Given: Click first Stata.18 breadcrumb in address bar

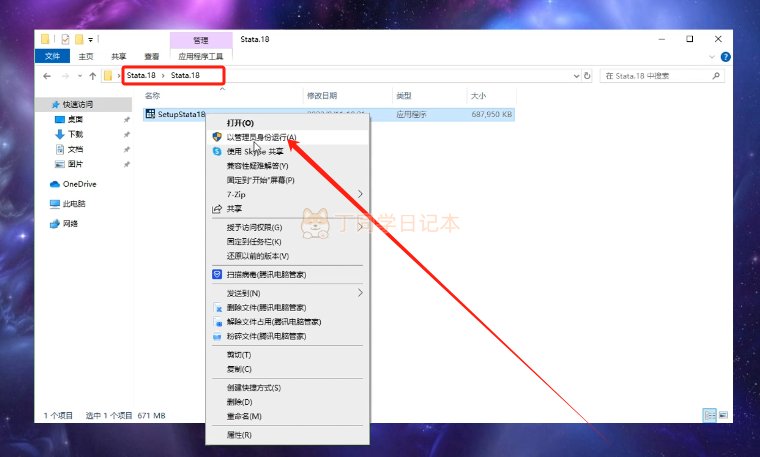Looking at the screenshot, I should coord(141,75).
